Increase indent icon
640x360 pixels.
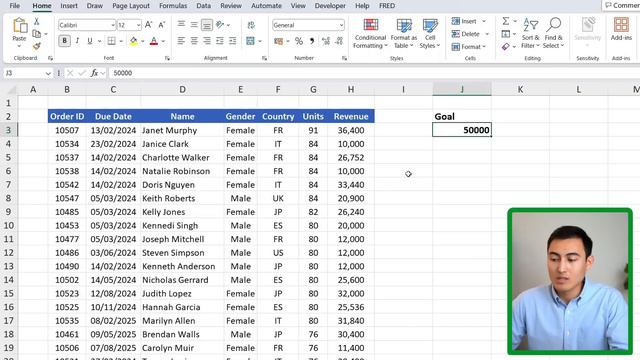click(x=232, y=41)
